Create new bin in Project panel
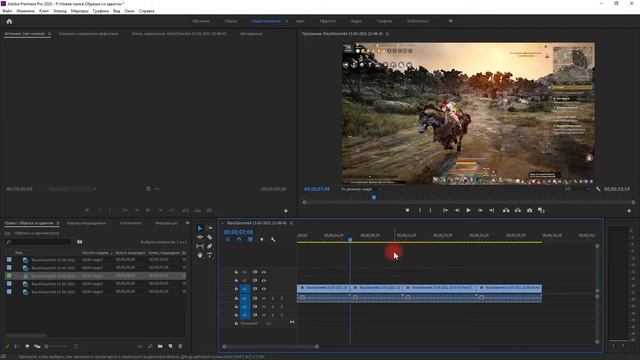This screenshot has width=640, height=360. click(160, 346)
